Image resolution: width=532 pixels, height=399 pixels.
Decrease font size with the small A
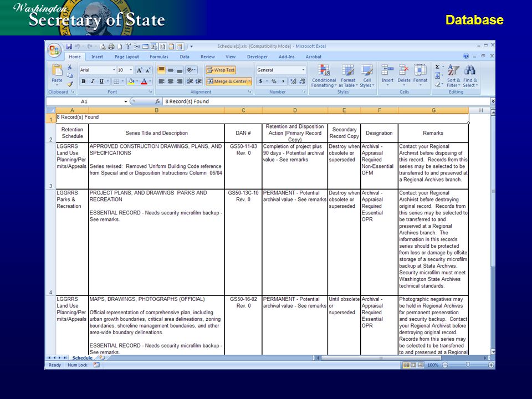148,70
